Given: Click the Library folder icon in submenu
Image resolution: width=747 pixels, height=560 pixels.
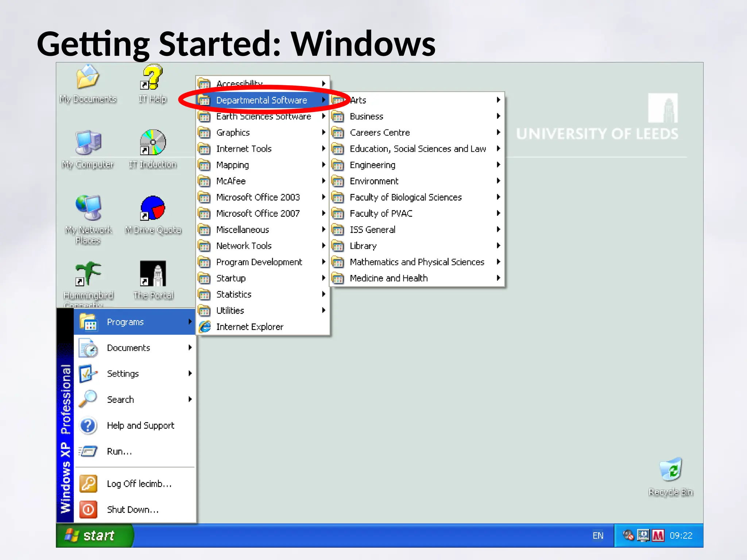Looking at the screenshot, I should 338,246.
